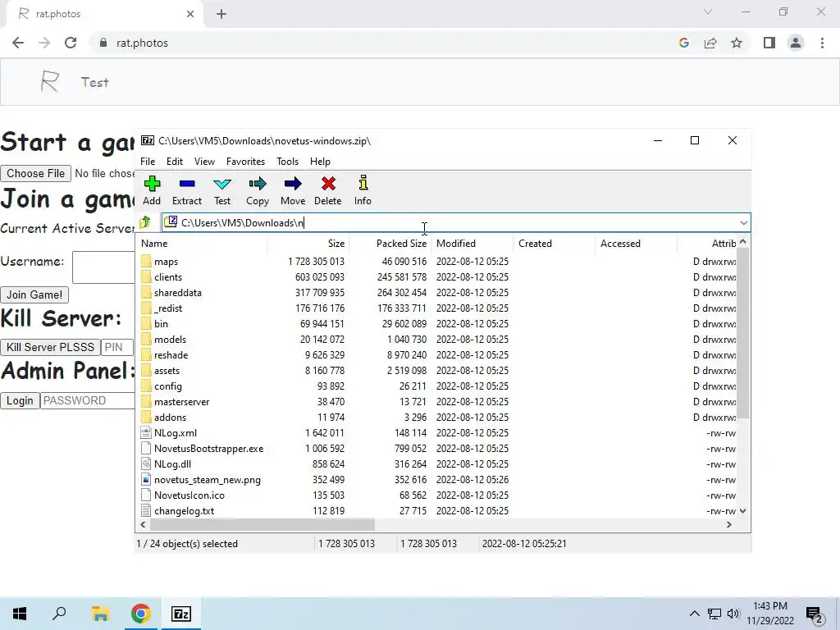Open the Favorites menu
This screenshot has width=840, height=630.
245,162
